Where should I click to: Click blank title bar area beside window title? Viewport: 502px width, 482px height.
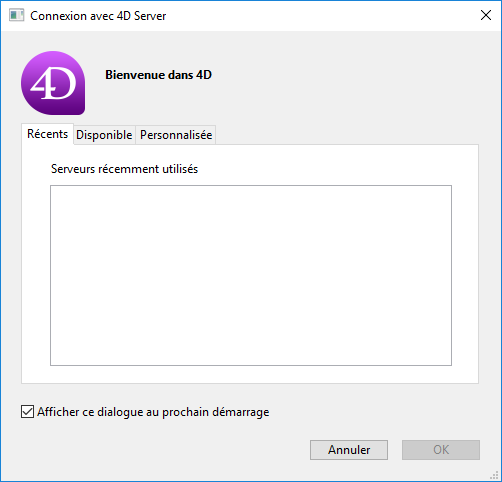point(320,16)
